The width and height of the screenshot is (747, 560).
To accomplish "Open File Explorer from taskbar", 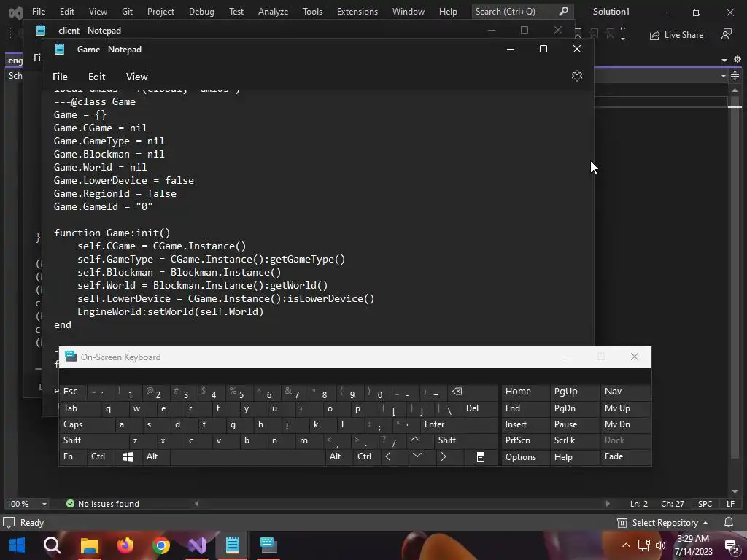I will (89, 545).
